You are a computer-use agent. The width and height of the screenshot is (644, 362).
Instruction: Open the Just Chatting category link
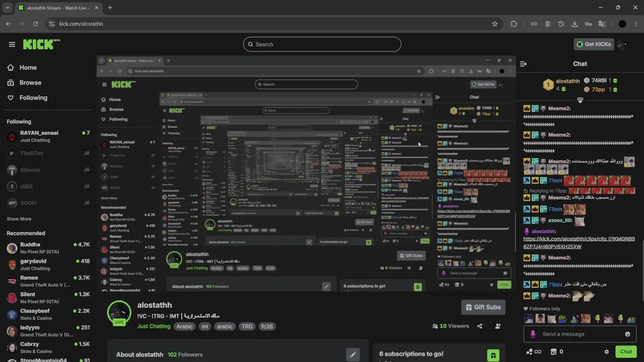pos(154,326)
